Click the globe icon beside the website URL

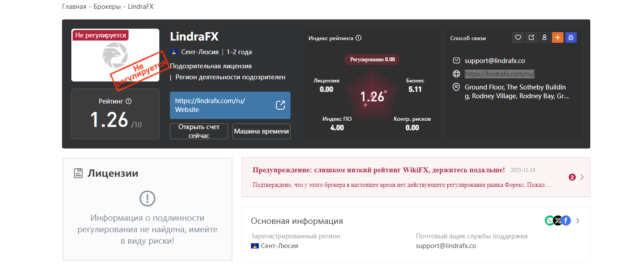(x=456, y=74)
